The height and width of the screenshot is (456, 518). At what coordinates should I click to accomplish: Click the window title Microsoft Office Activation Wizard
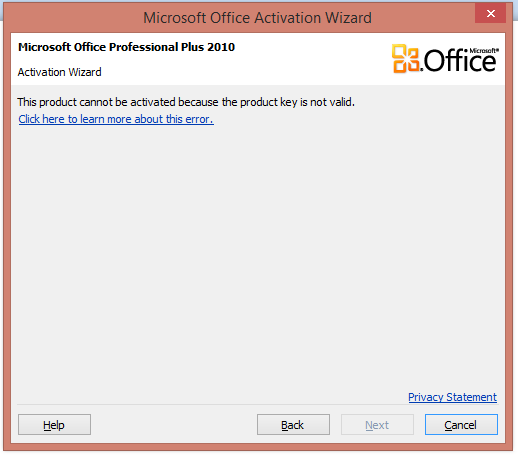click(x=257, y=18)
